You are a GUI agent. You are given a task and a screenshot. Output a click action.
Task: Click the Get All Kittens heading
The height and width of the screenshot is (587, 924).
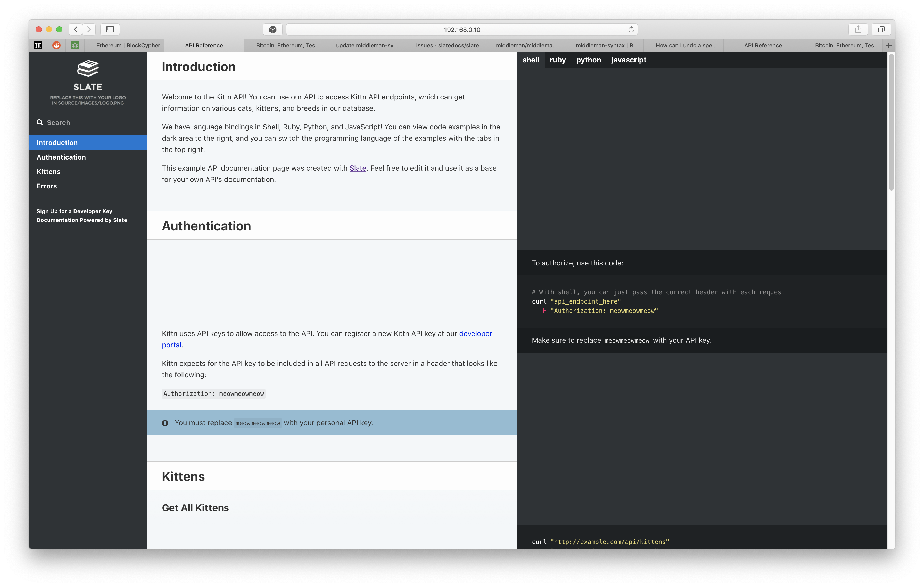[195, 508]
